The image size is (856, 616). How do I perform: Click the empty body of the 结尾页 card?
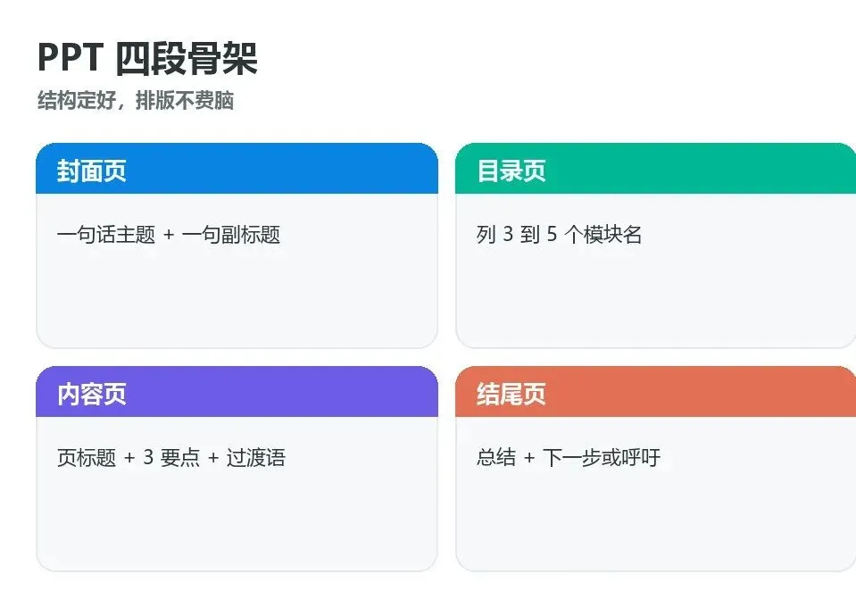click(656, 518)
